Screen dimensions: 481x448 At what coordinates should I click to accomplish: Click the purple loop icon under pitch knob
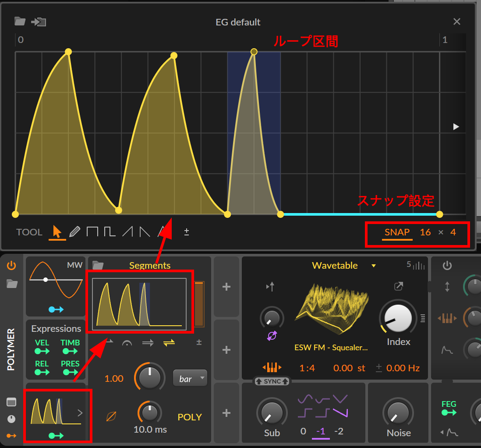click(272, 336)
